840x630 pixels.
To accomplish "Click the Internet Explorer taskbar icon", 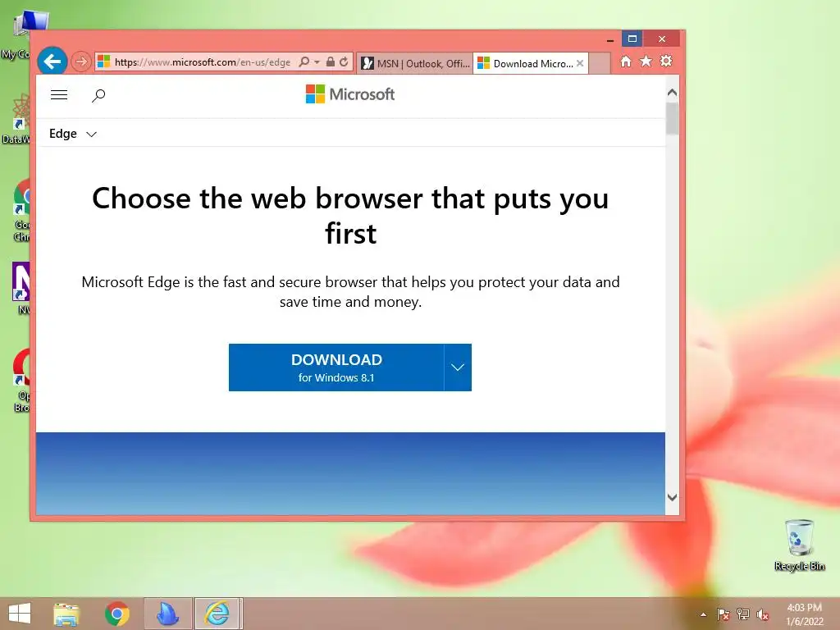I will click(x=217, y=614).
